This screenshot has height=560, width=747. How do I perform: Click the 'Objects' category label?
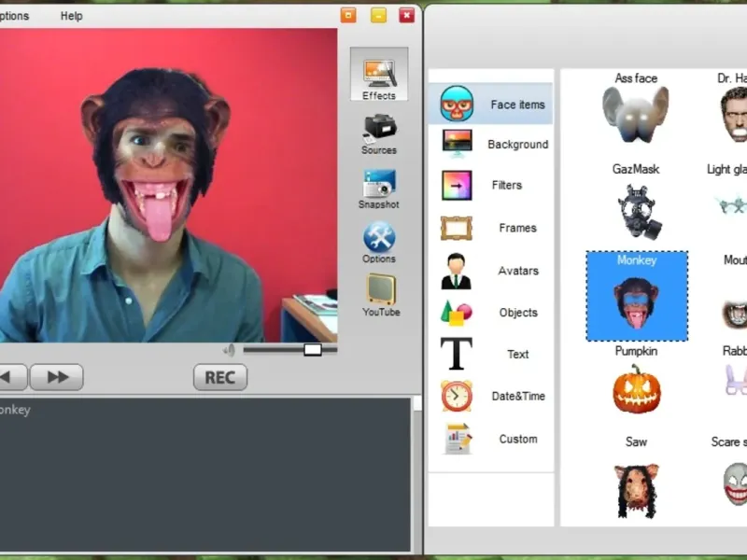518,313
